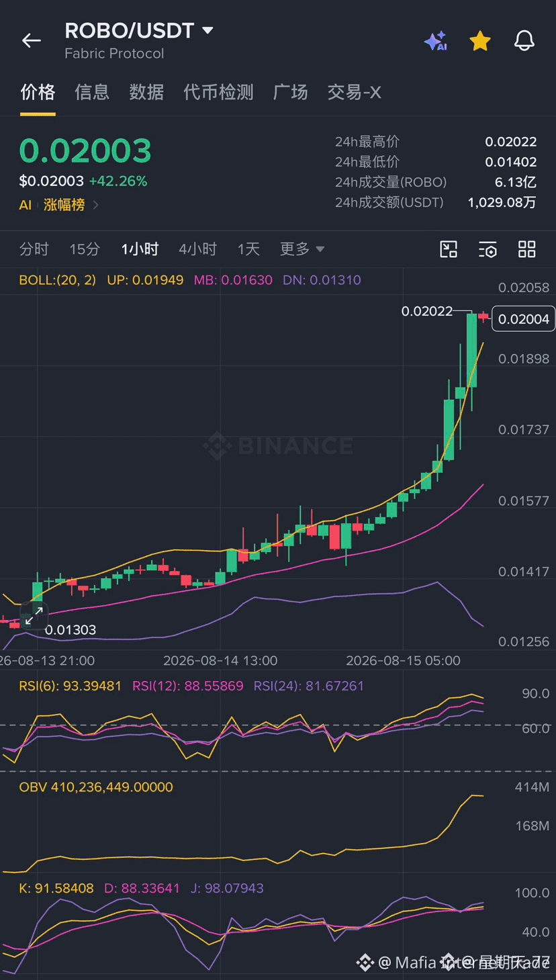This screenshot has height=980, width=556.
Task: Open the four-square grid layout icon
Action: tap(527, 249)
